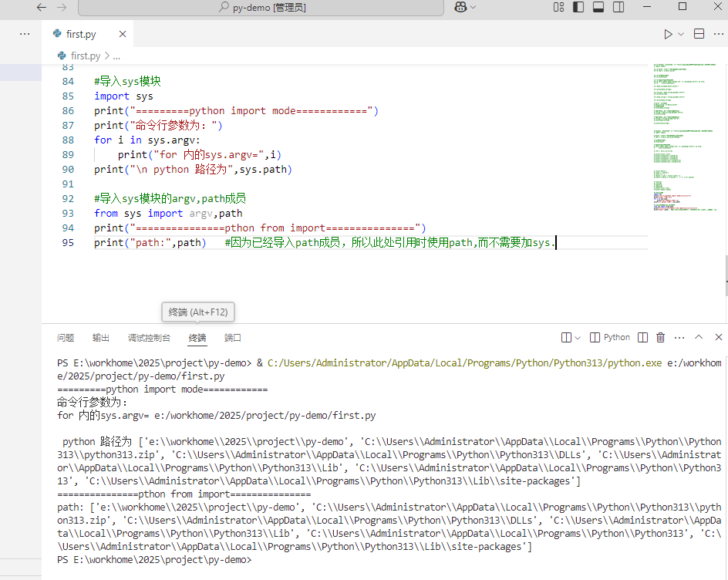The image size is (728, 580).
Task: Split the terminal pane
Action: coord(642,338)
